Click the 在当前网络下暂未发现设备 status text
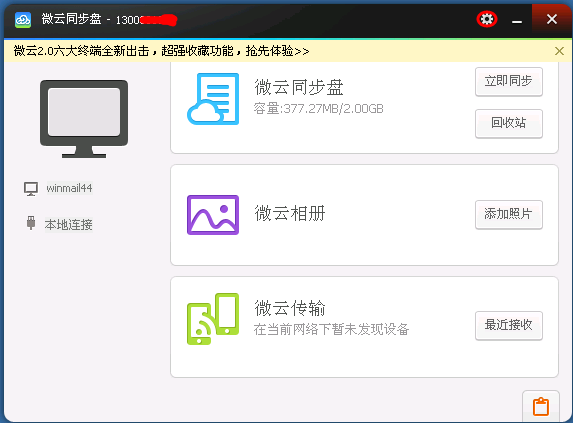Image resolution: width=573 pixels, height=423 pixels. point(331,329)
